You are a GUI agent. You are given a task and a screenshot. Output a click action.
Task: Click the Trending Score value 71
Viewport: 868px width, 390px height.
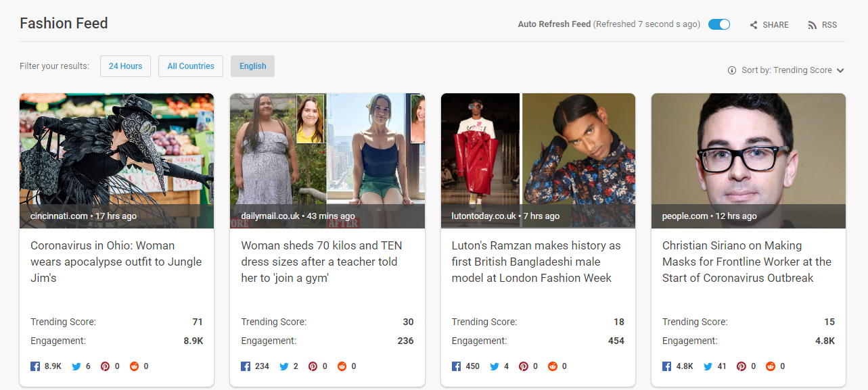tap(198, 322)
